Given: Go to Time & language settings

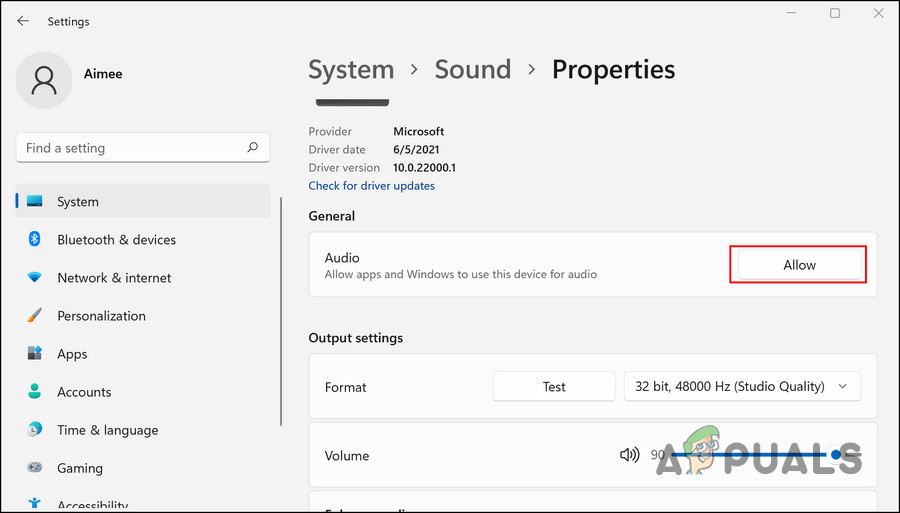Looking at the screenshot, I should pyautogui.click(x=107, y=430).
